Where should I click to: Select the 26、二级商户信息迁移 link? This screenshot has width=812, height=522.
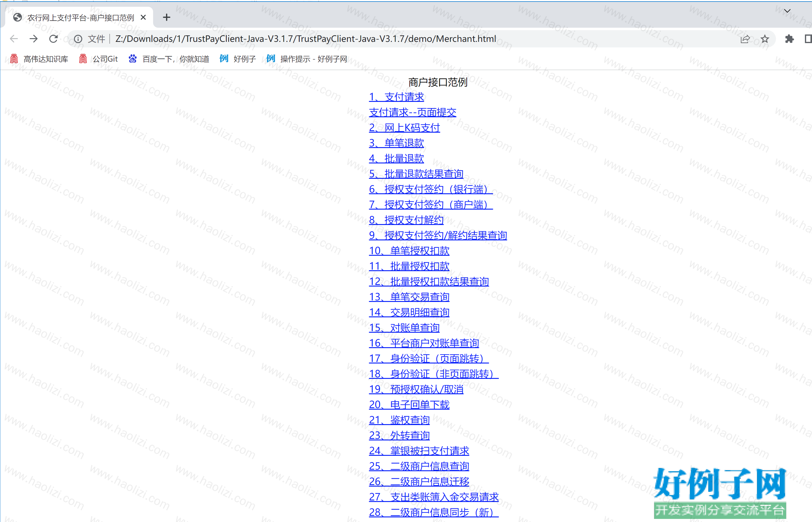pyautogui.click(x=419, y=481)
